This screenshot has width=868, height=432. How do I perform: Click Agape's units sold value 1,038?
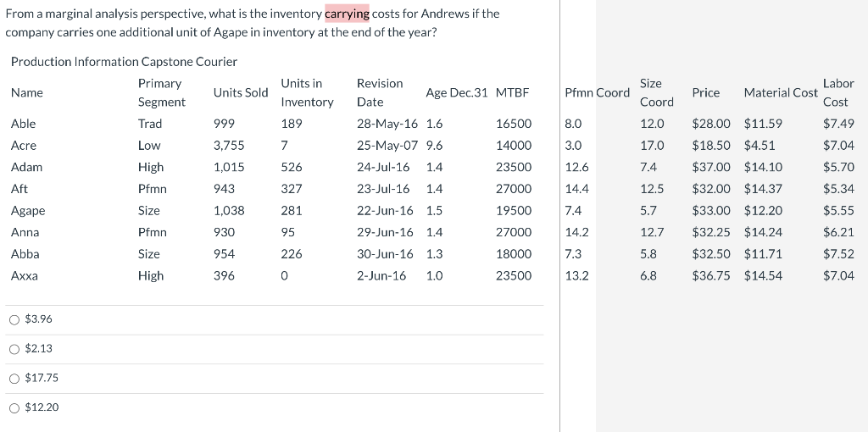pyautogui.click(x=229, y=211)
